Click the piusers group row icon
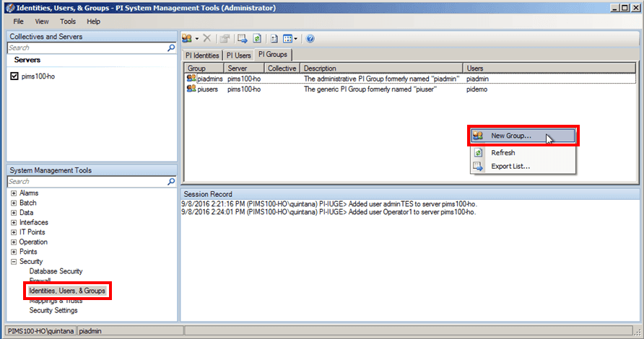 pos(191,89)
